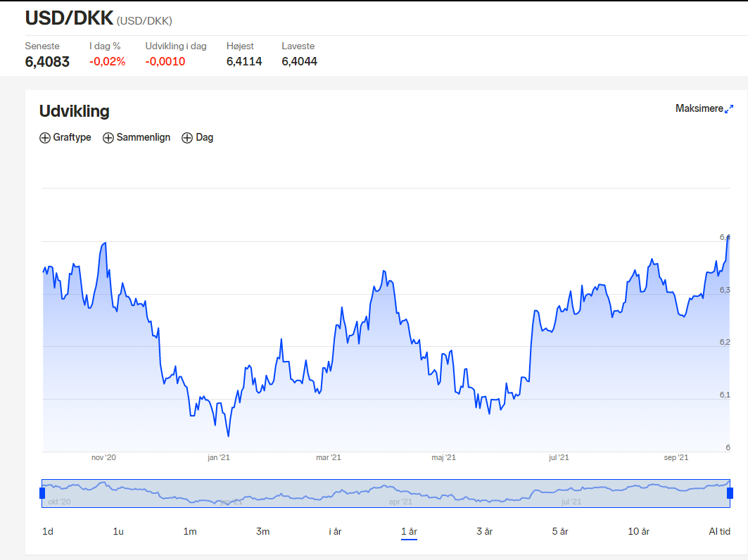748x560 pixels.
Task: Click the left range slider handle
Action: pos(42,493)
